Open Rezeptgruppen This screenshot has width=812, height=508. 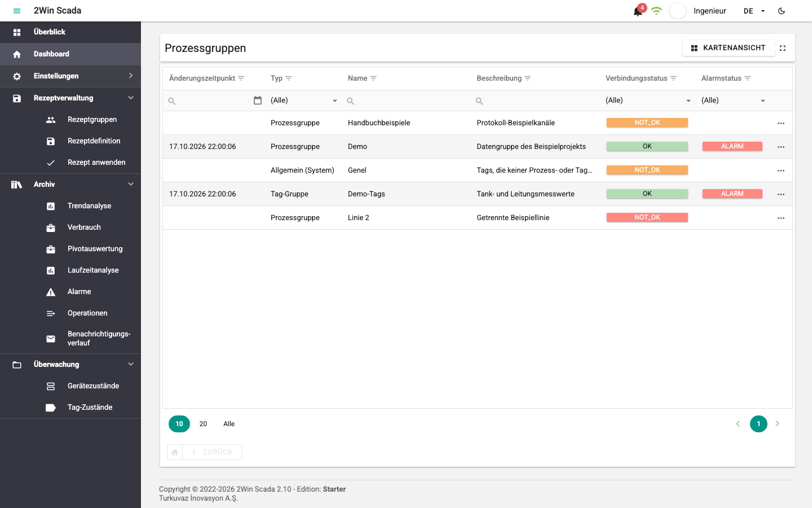point(70,120)
